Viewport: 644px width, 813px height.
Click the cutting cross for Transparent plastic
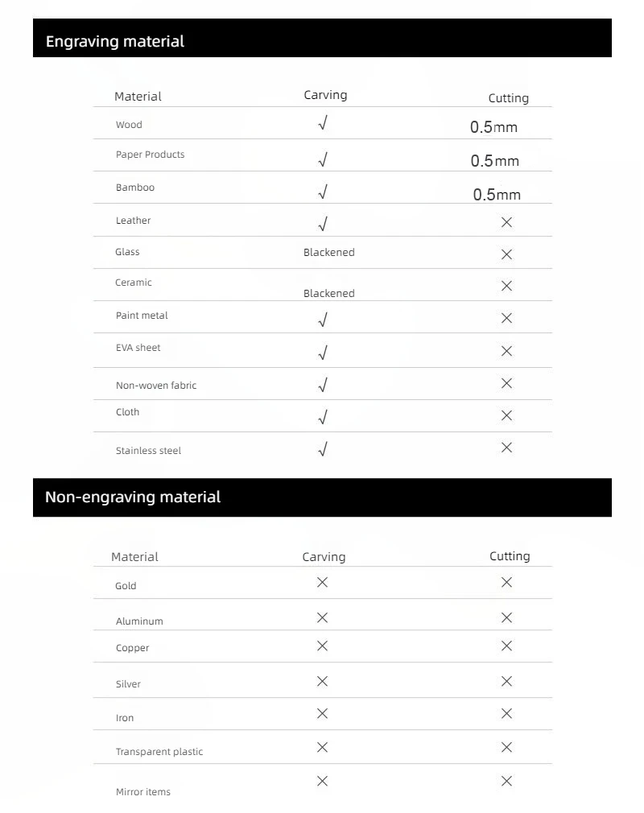click(x=506, y=747)
